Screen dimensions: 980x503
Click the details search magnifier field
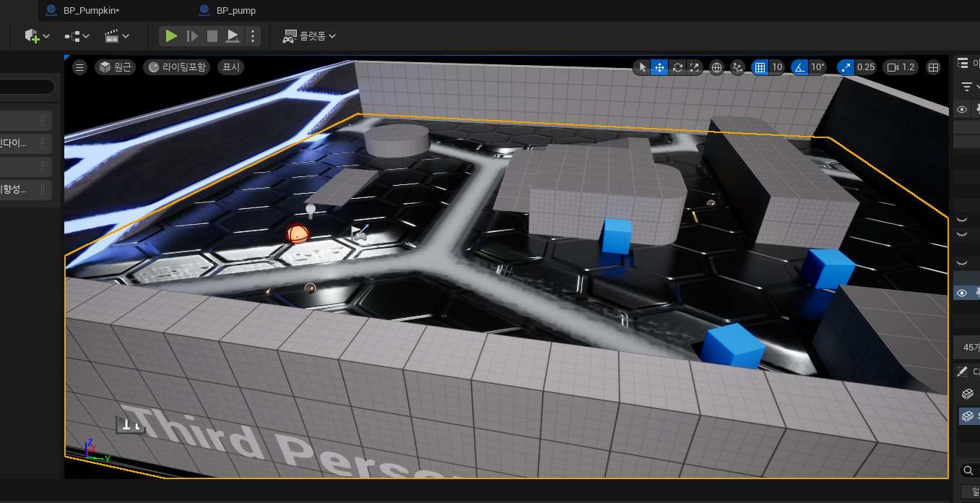(969, 470)
